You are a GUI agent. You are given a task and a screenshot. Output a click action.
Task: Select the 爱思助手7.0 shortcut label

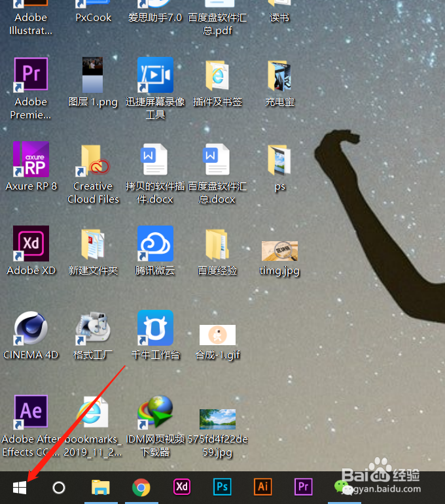155,18
